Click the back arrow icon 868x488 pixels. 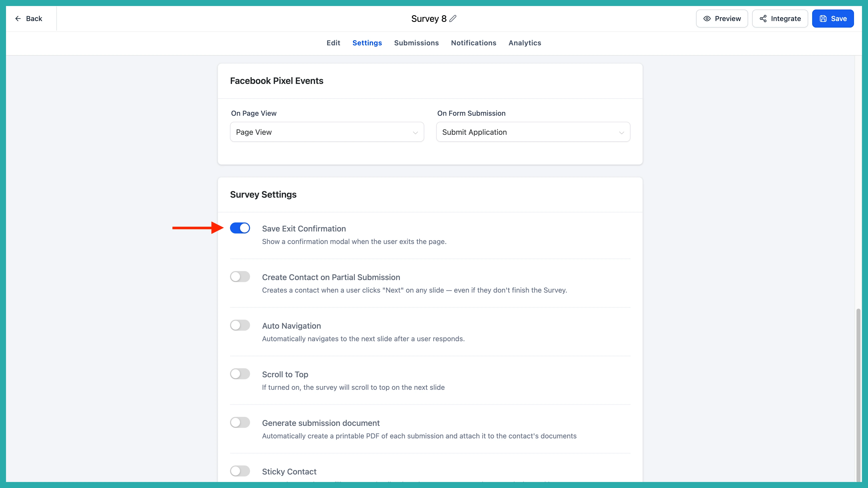click(x=18, y=19)
